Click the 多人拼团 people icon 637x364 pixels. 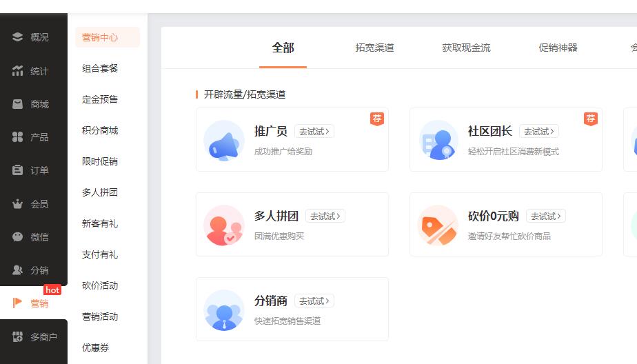[x=224, y=225]
